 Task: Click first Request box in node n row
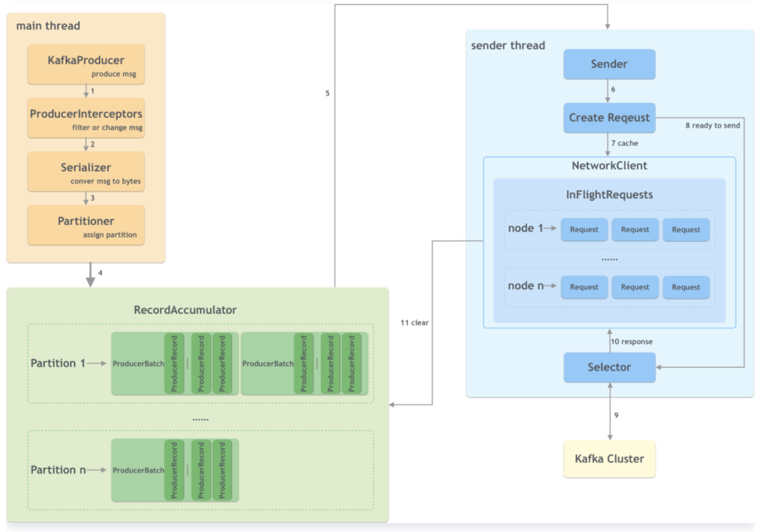[584, 288]
